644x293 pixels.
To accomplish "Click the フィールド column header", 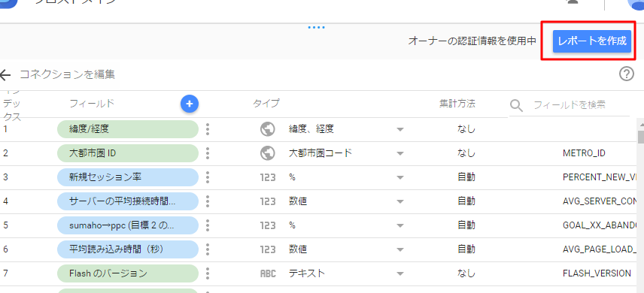I will point(92,104).
